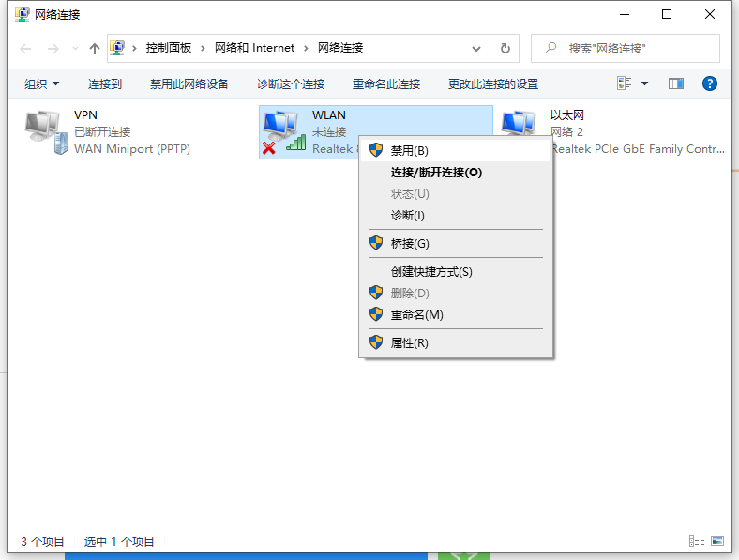Image resolution: width=739 pixels, height=560 pixels.
Task: Click 更改此连接的设置 toolbar button
Action: 492,83
